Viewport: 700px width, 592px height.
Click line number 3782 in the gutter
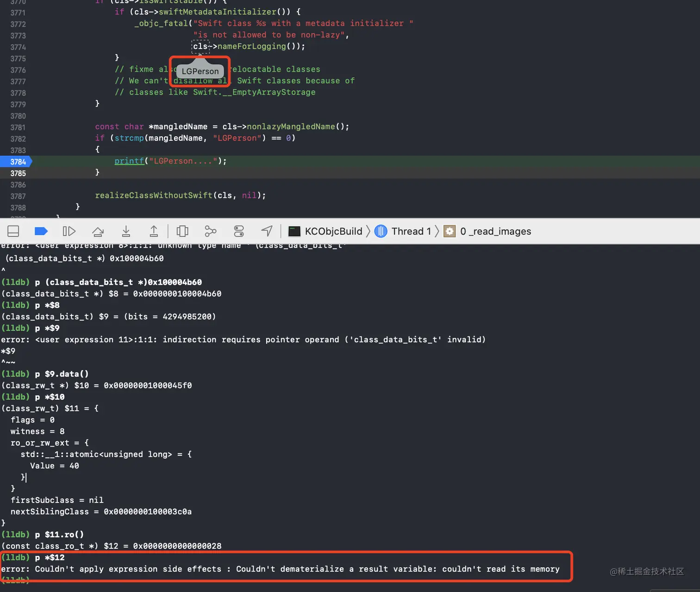tap(18, 139)
